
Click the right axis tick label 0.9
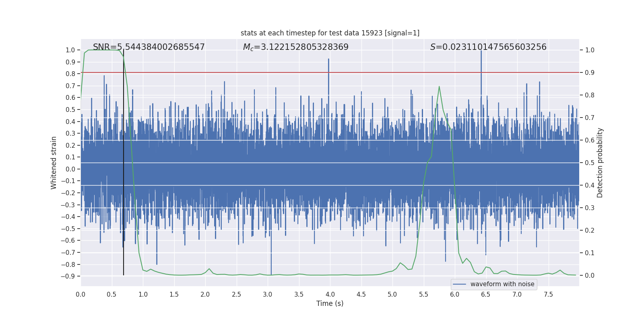590,73
